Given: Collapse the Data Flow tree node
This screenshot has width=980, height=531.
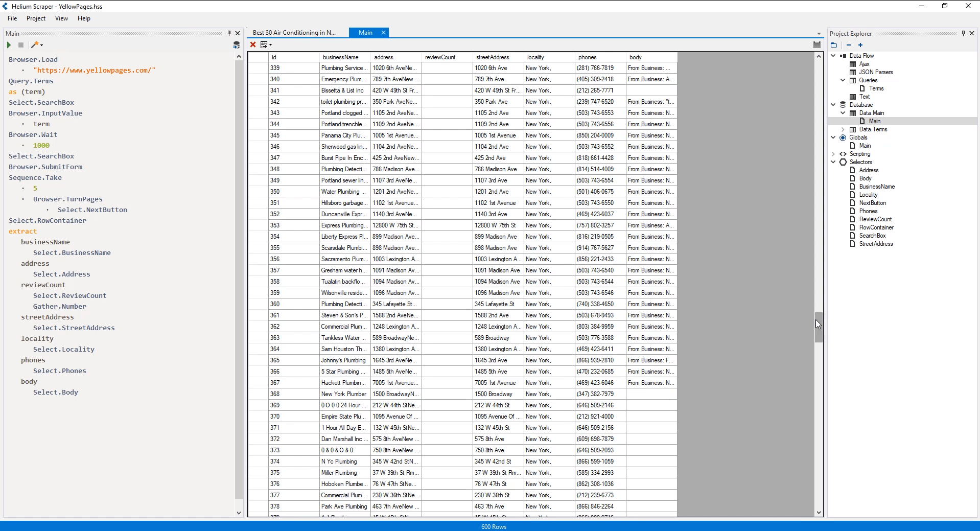Looking at the screenshot, I should point(833,56).
